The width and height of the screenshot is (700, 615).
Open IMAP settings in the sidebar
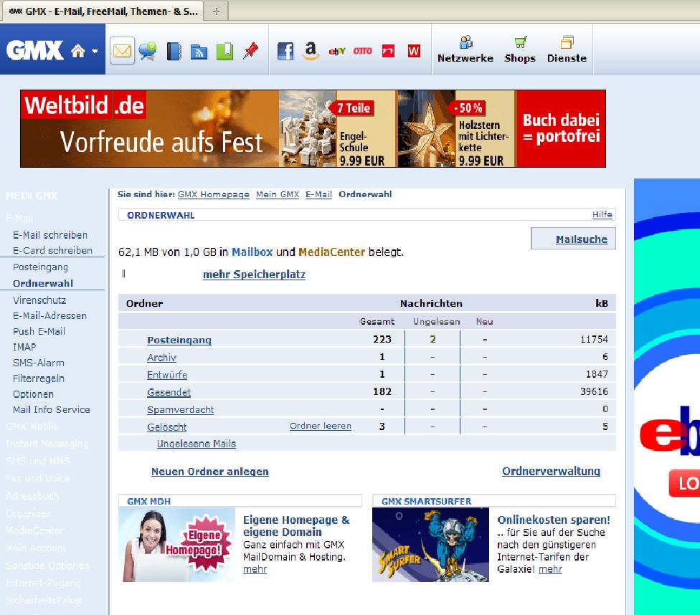pyautogui.click(x=24, y=347)
